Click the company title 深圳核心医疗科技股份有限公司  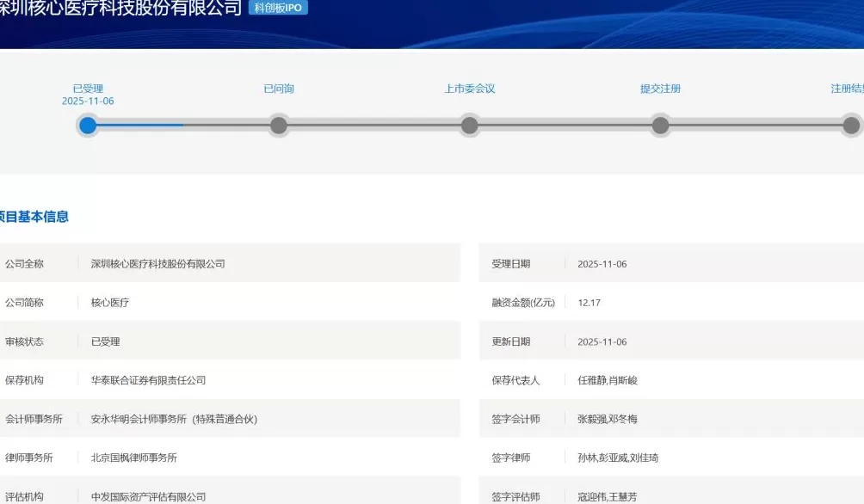120,7
